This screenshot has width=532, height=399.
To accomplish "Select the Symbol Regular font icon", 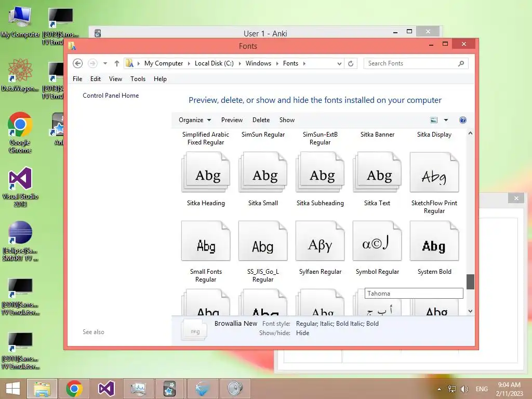I will tap(377, 241).
